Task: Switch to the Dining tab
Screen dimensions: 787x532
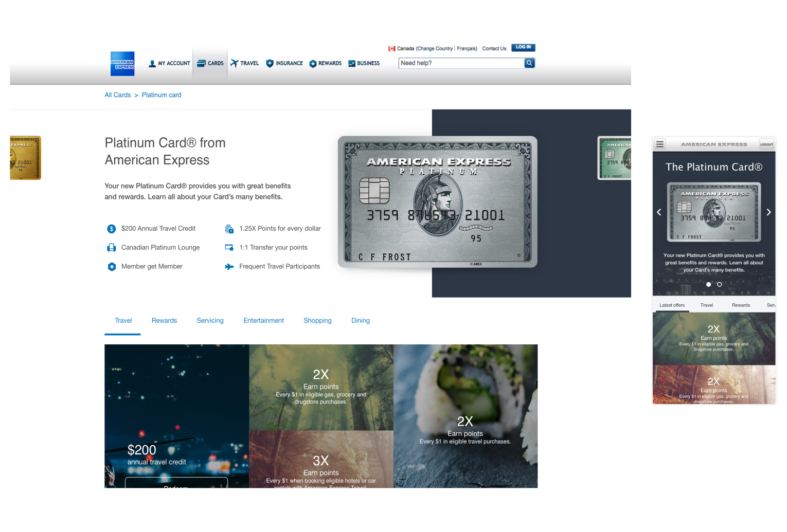Action: (x=360, y=321)
